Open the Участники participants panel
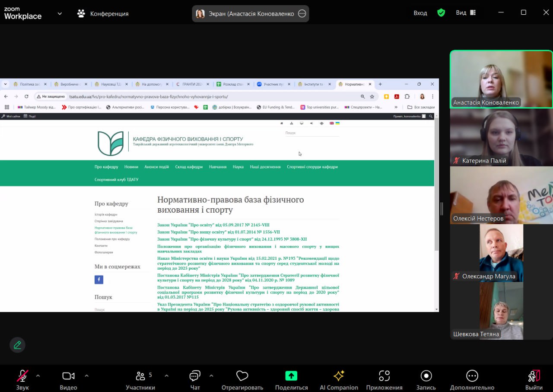 coord(140,376)
